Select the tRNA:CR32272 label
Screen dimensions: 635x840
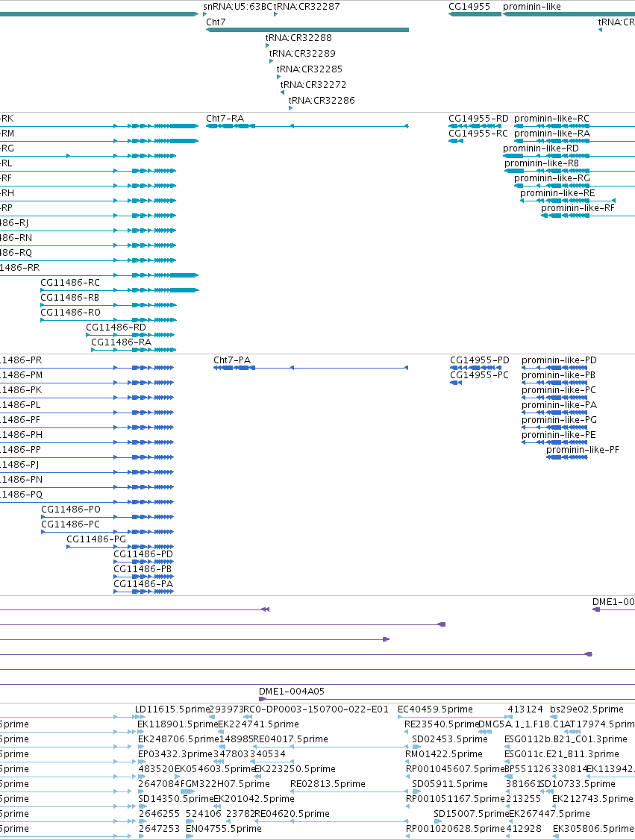[x=313, y=84]
